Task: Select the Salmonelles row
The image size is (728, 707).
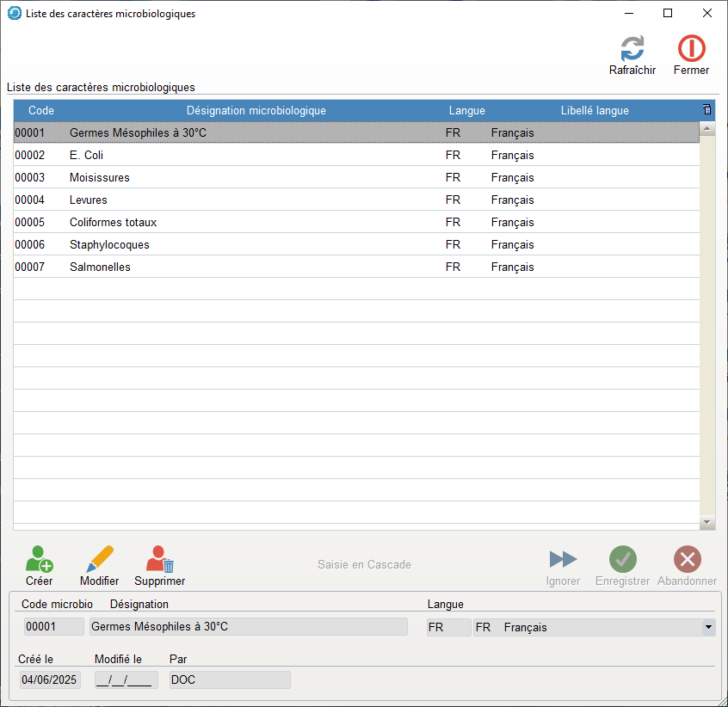Action: 258,267
